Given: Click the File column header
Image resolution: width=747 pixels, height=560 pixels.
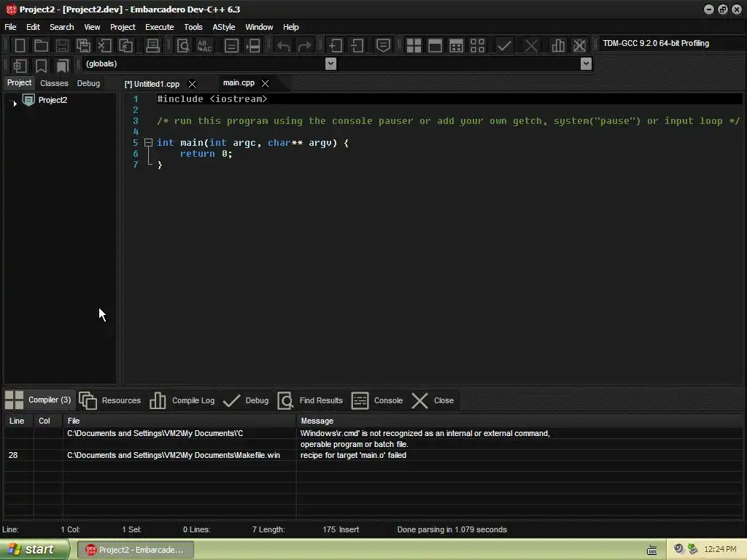Looking at the screenshot, I should 179,421.
